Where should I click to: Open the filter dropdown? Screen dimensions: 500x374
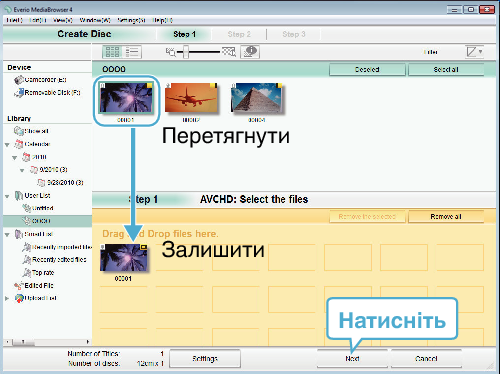[x=474, y=52]
